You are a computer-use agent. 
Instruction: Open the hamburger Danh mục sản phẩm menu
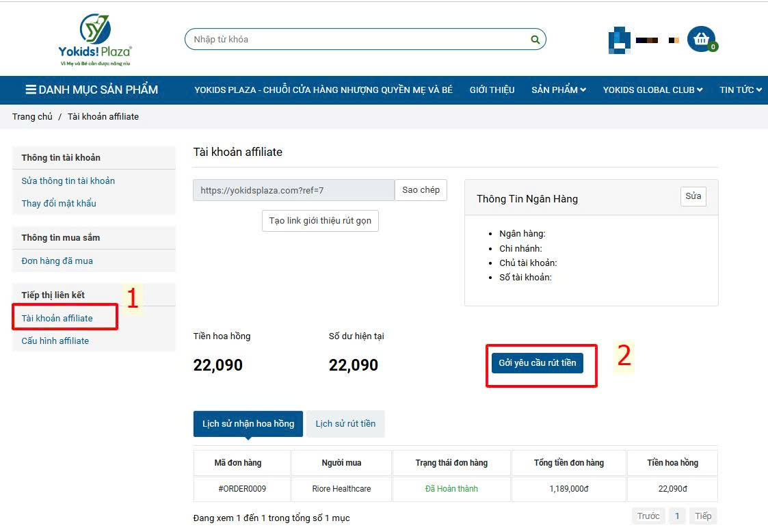tap(92, 90)
